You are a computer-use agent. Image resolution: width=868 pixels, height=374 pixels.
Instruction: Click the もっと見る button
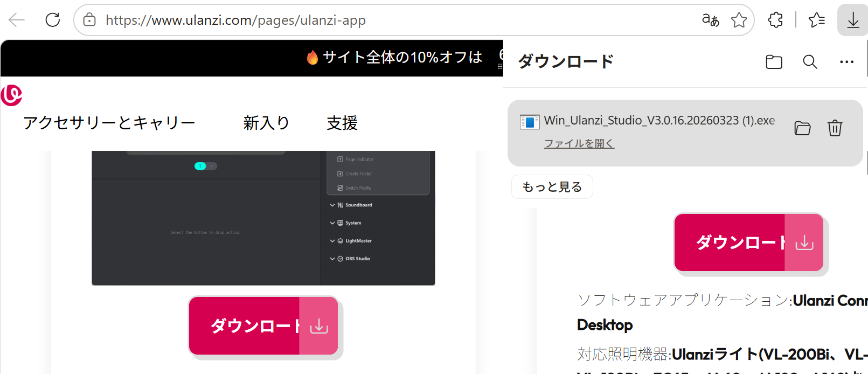coord(552,187)
